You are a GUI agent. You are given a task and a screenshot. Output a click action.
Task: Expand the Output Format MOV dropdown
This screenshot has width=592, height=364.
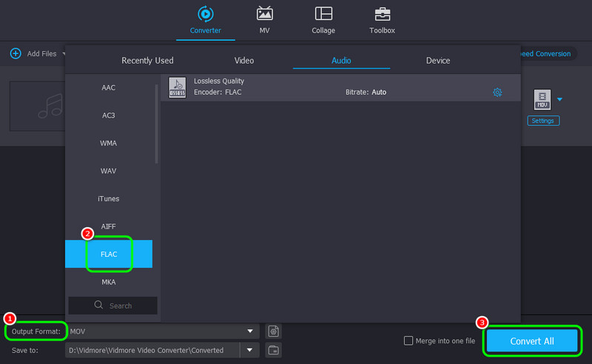click(x=250, y=331)
